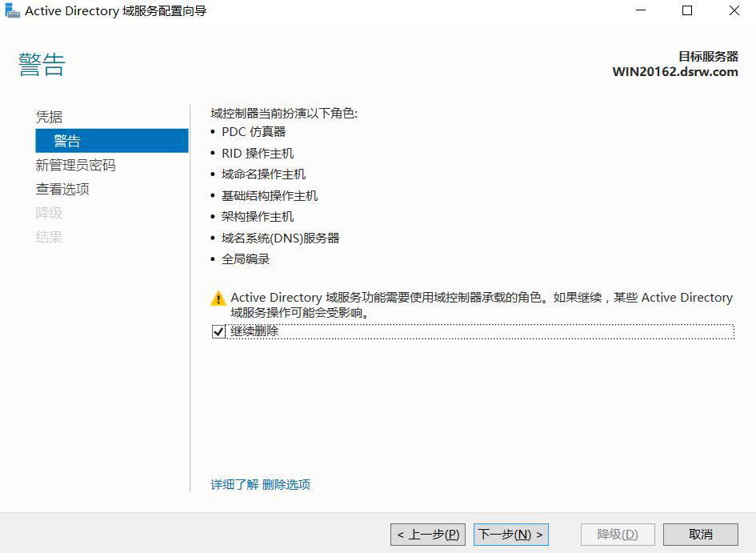Minimize the configuration wizard window
The image size is (756, 553).
click(641, 10)
